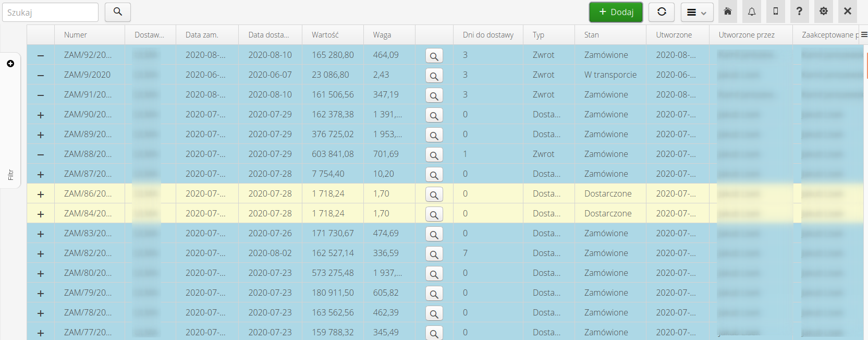The width and height of the screenshot is (868, 340).
Task: Open the home page icon
Action: click(727, 11)
